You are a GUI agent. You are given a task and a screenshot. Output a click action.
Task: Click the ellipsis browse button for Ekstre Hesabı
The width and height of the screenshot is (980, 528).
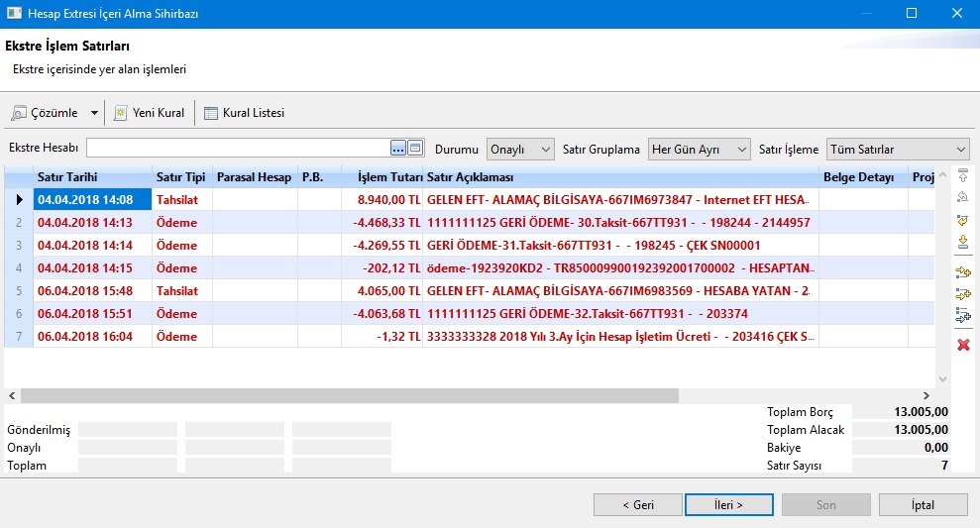click(x=398, y=149)
